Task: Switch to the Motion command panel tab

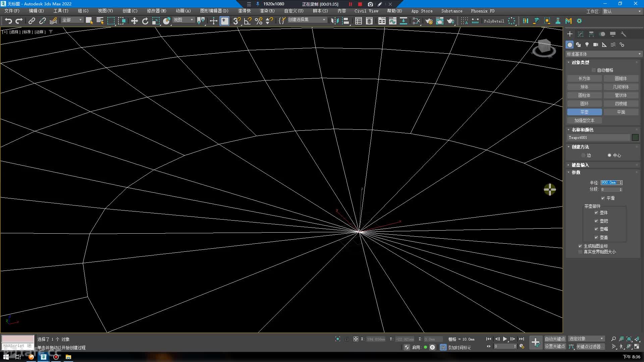Action: point(602,34)
